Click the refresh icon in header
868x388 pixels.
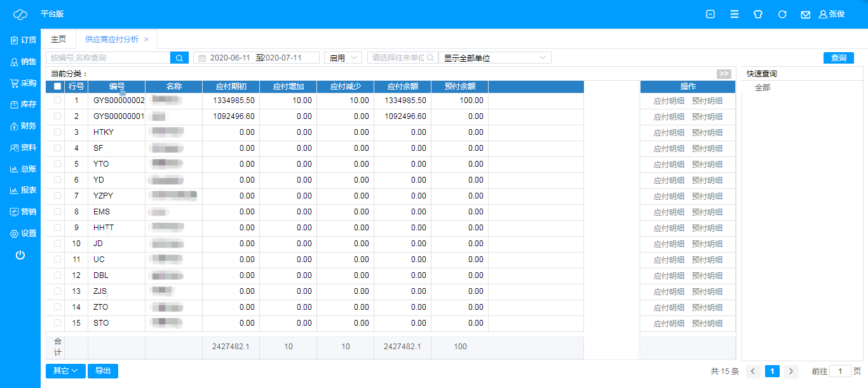click(782, 14)
